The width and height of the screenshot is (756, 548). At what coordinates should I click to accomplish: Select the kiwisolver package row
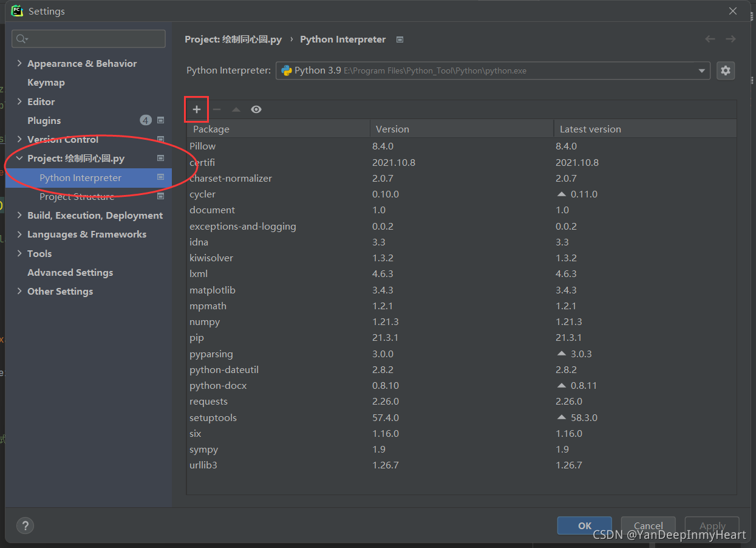click(x=461, y=258)
